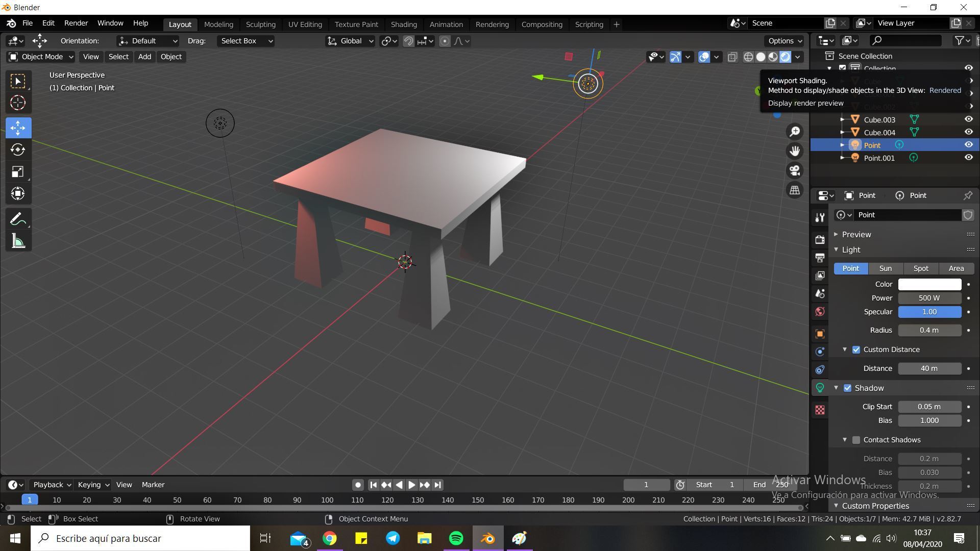Open the Object Mode dropdown
This screenshot has height=551, width=980.
tap(41, 57)
